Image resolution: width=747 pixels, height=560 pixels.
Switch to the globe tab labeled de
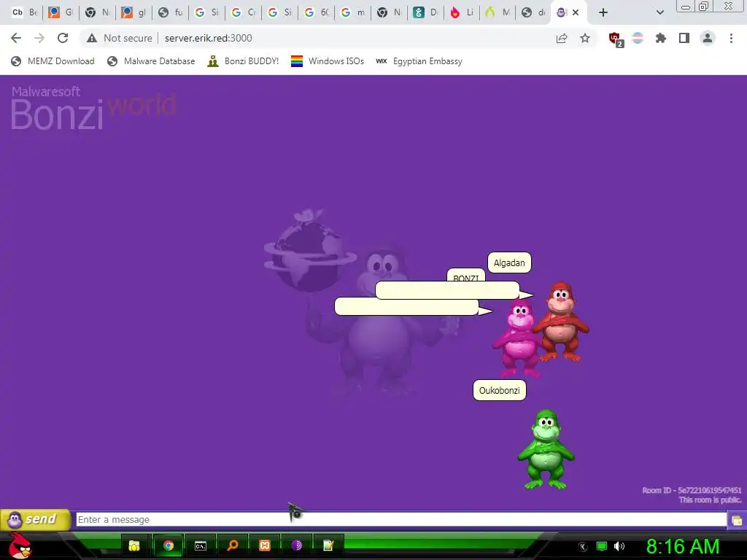pyautogui.click(x=533, y=12)
